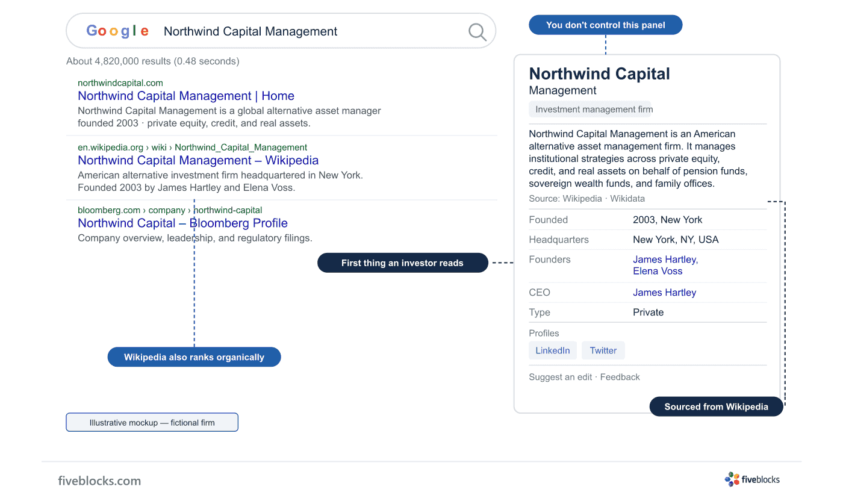Click the Wikidata source attribution
Image resolution: width=843 pixels, height=504 pixels.
(627, 199)
